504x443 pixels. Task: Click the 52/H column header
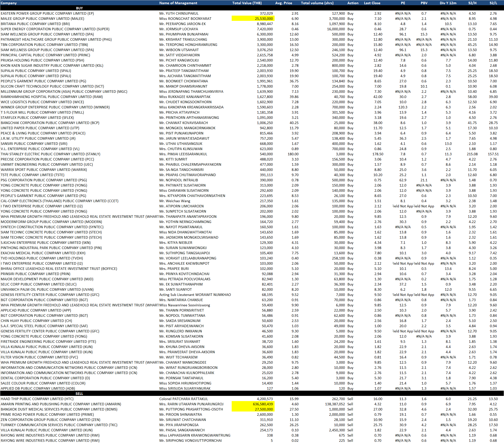472,3
